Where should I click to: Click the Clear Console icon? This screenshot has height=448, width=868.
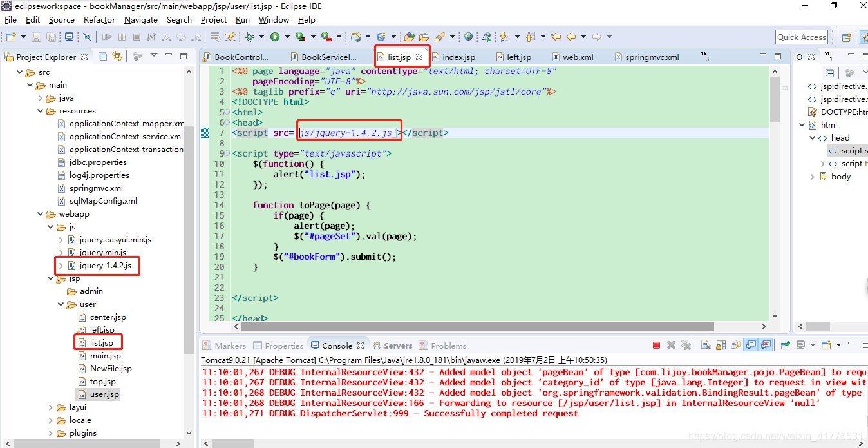pos(706,346)
